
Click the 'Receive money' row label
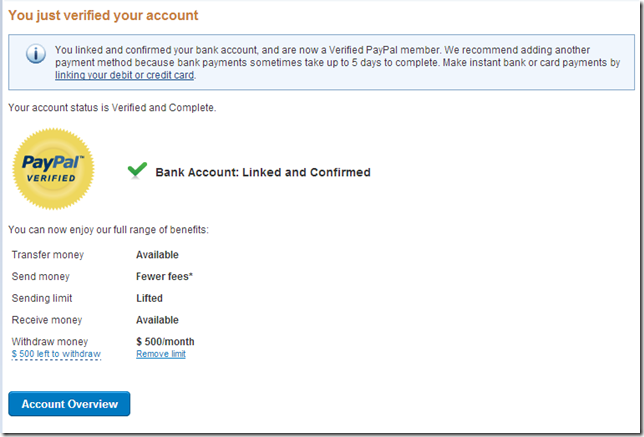point(45,320)
